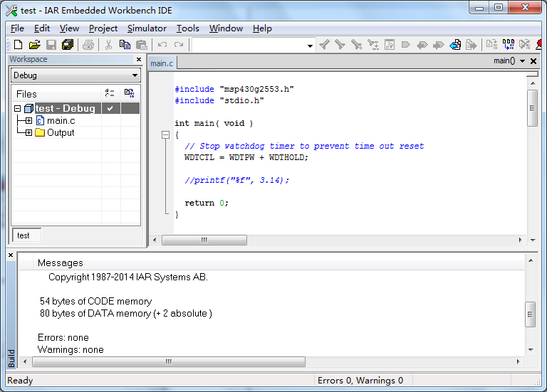The height and width of the screenshot is (392, 547).
Task: Click the Copy toolbar icon
Action: point(125,45)
